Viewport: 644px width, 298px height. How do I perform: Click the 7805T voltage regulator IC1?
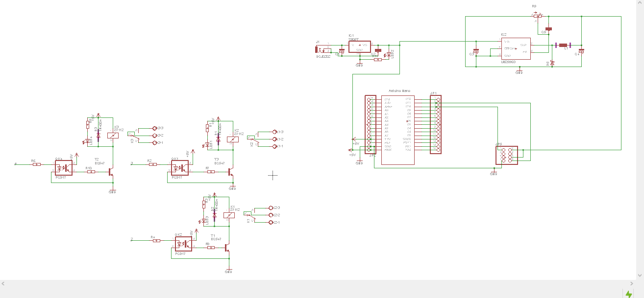coord(360,46)
